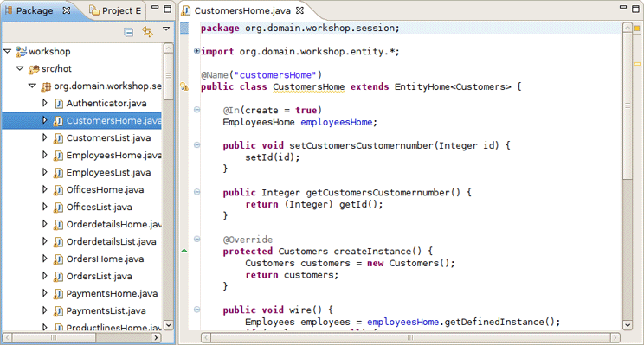Click the overview ruler warning annotation mark
The height and width of the screenshot is (345, 644).
(x=637, y=64)
